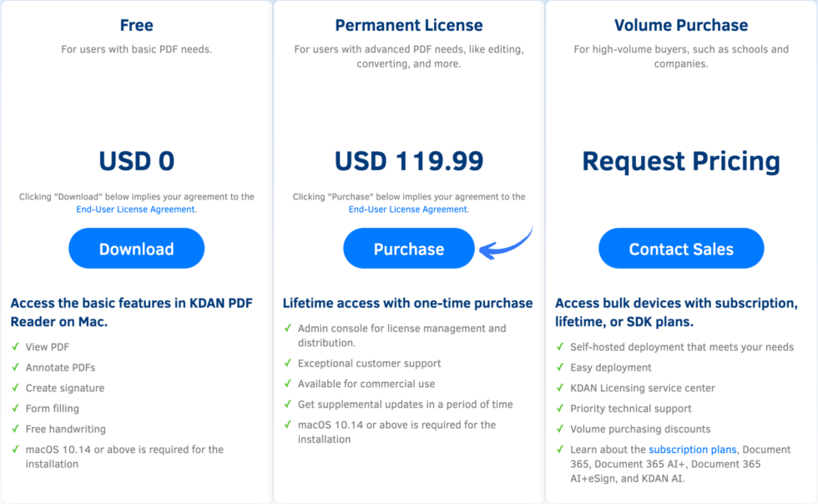Open the End-User License Agreement under USD 0
This screenshot has width=818, height=504.
136,209
